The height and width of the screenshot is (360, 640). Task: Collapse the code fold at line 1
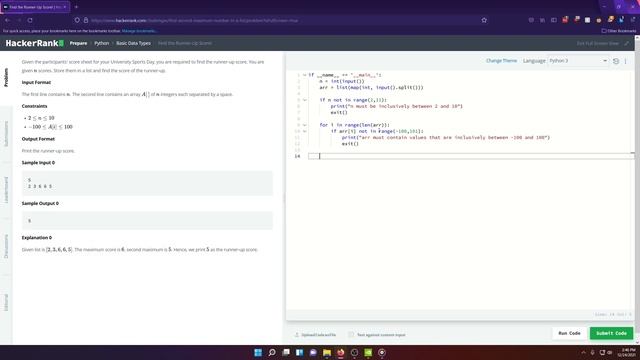(304, 75)
